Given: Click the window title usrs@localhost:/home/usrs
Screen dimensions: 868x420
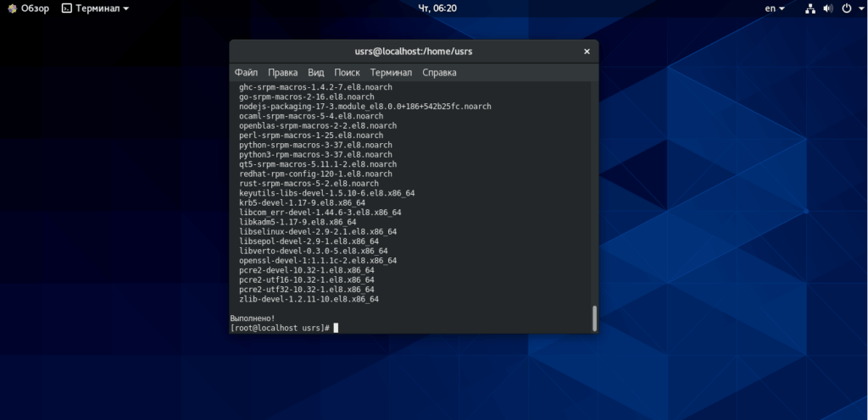Looking at the screenshot, I should [x=414, y=52].
